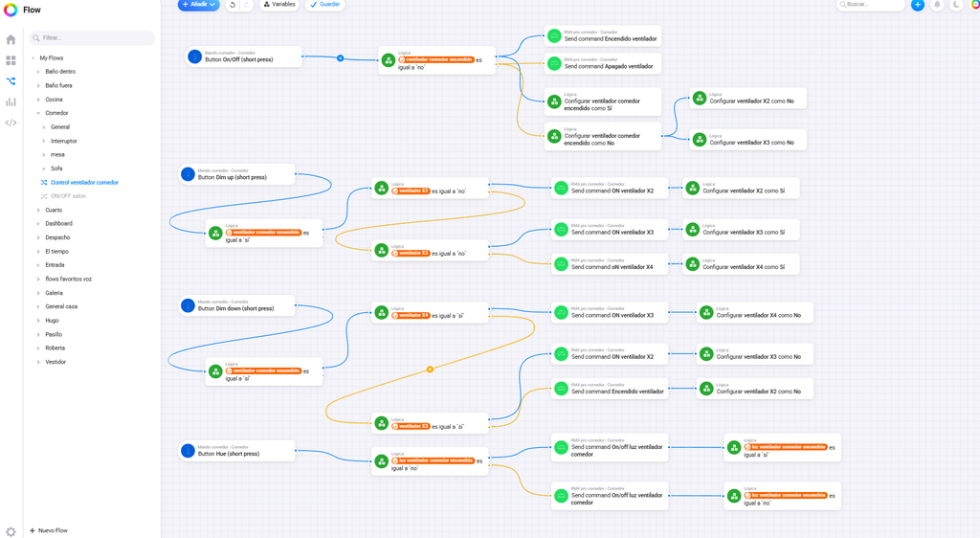Focus the Filtrar flow filter field

[x=92, y=38]
